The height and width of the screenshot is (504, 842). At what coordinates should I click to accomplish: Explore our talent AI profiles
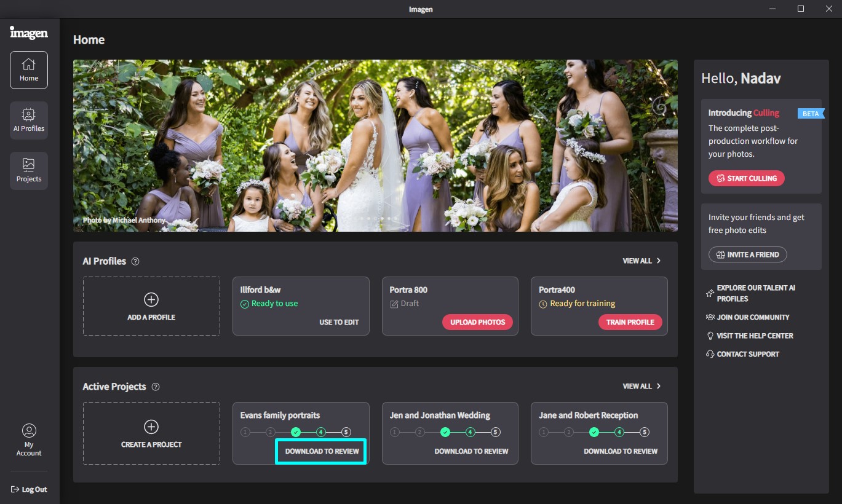point(752,293)
